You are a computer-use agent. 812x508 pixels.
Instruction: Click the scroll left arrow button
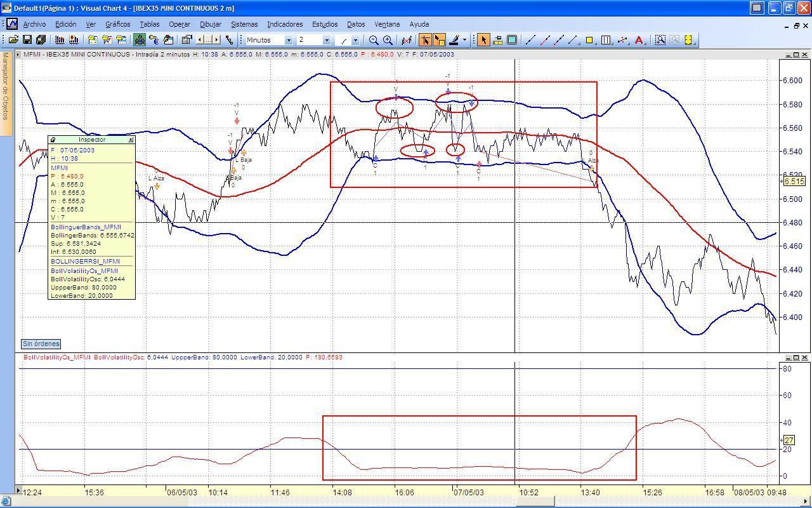coord(200,40)
